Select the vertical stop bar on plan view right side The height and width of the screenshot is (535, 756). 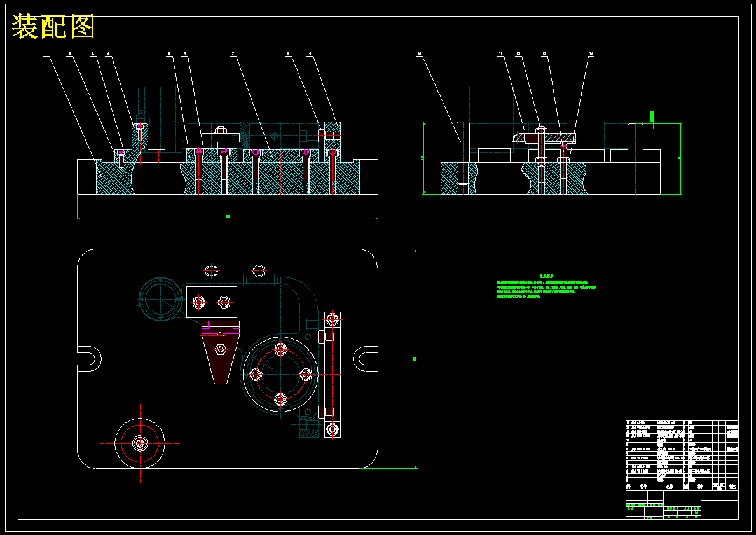[332, 374]
